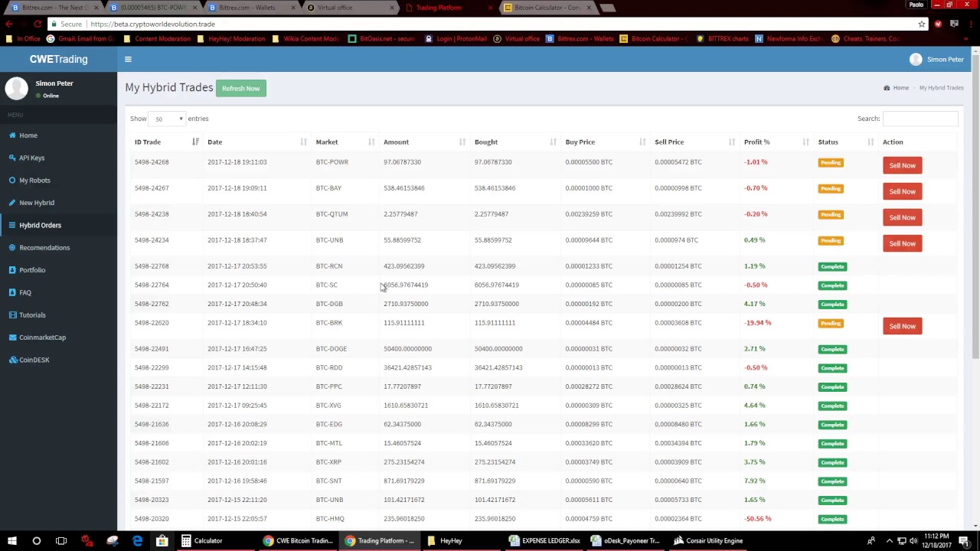This screenshot has height=551, width=980.
Task: Switch to the Bitcoin Calculator browser tab
Action: [547, 8]
